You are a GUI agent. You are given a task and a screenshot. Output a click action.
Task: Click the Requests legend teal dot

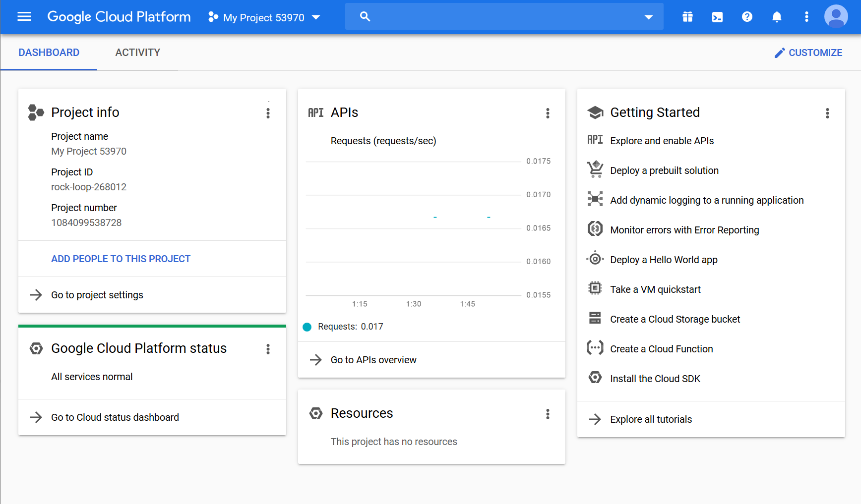[307, 327]
